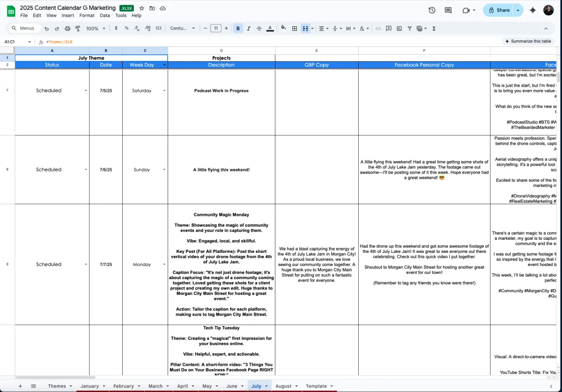Open Status dropdown in the 7/6/25 row
562x392 pixels.
pos(86,170)
